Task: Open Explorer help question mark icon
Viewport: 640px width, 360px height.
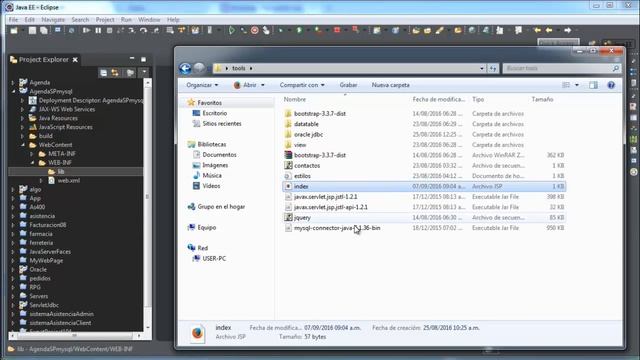Action: 611,85
